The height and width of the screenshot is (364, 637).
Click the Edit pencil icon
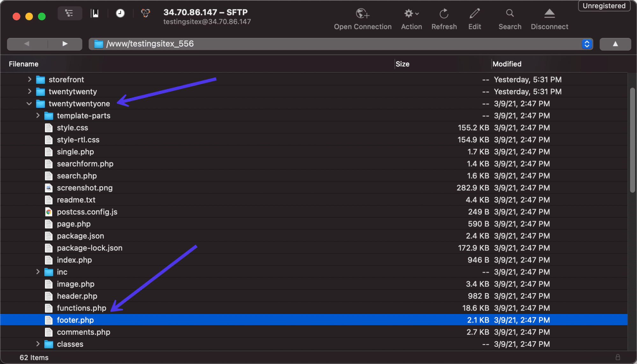(x=474, y=14)
